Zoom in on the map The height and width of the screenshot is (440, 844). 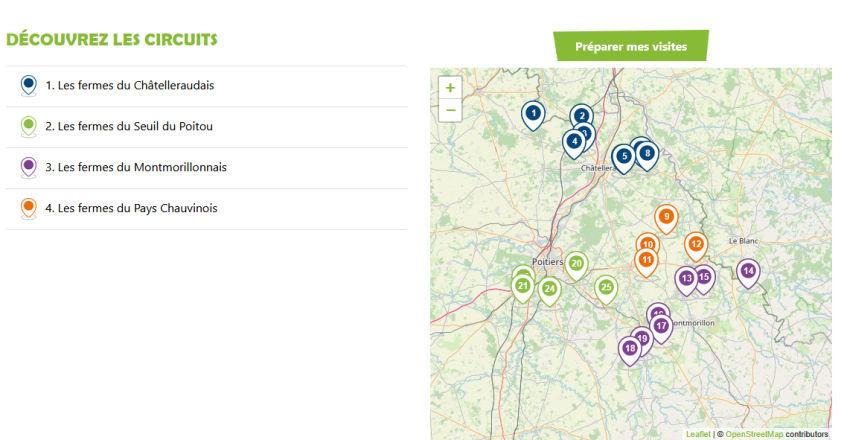450,88
